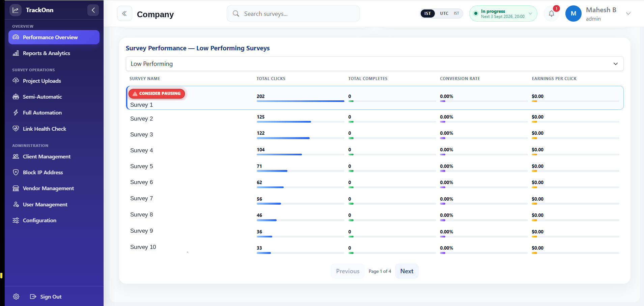Open the Low Performing filter dropdown
This screenshot has height=306, width=644.
click(374, 64)
